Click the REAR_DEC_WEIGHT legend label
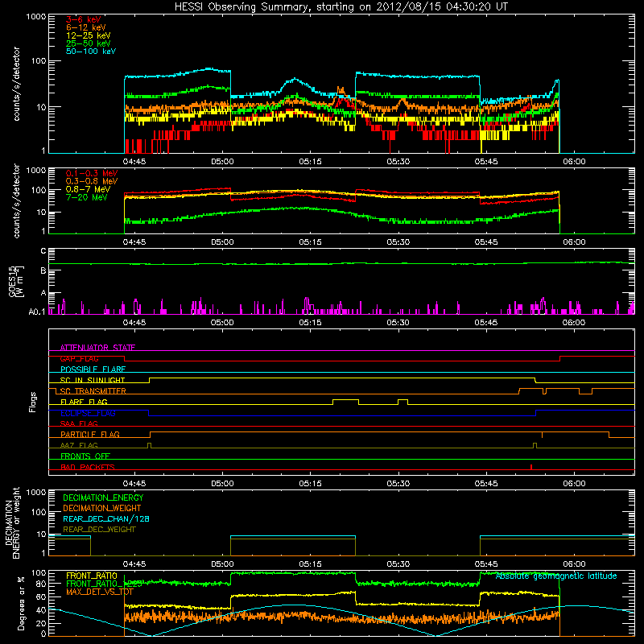This screenshot has height=644, width=644. click(99, 530)
